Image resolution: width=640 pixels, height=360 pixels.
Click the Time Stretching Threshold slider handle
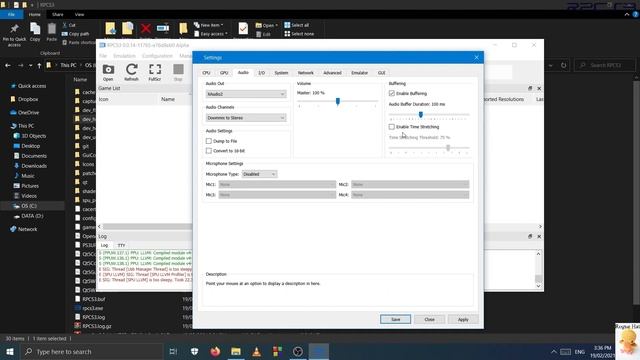point(448,148)
